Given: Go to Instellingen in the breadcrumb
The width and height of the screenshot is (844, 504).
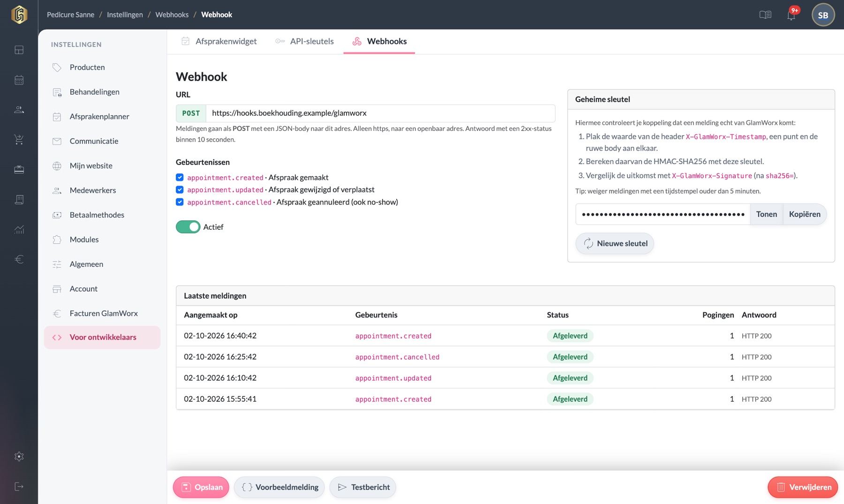Looking at the screenshot, I should (x=125, y=15).
